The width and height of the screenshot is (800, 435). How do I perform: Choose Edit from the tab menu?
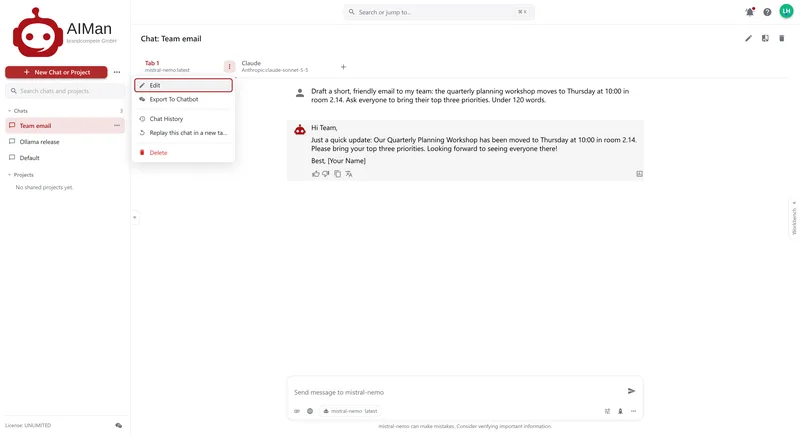click(x=184, y=85)
